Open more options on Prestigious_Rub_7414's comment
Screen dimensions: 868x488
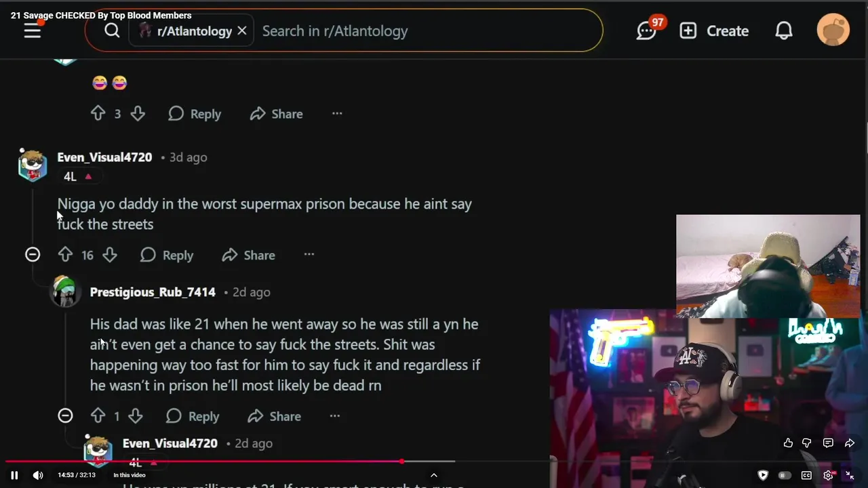pos(335,415)
